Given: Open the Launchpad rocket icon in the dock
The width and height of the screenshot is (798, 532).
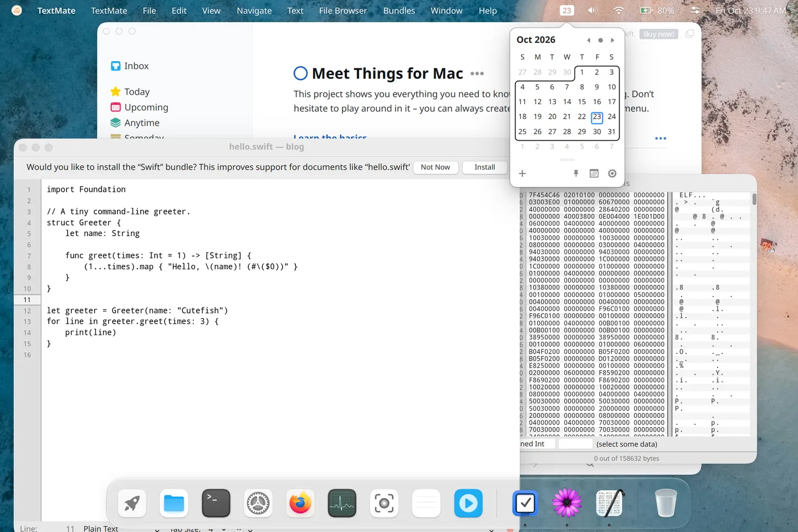Looking at the screenshot, I should [132, 503].
